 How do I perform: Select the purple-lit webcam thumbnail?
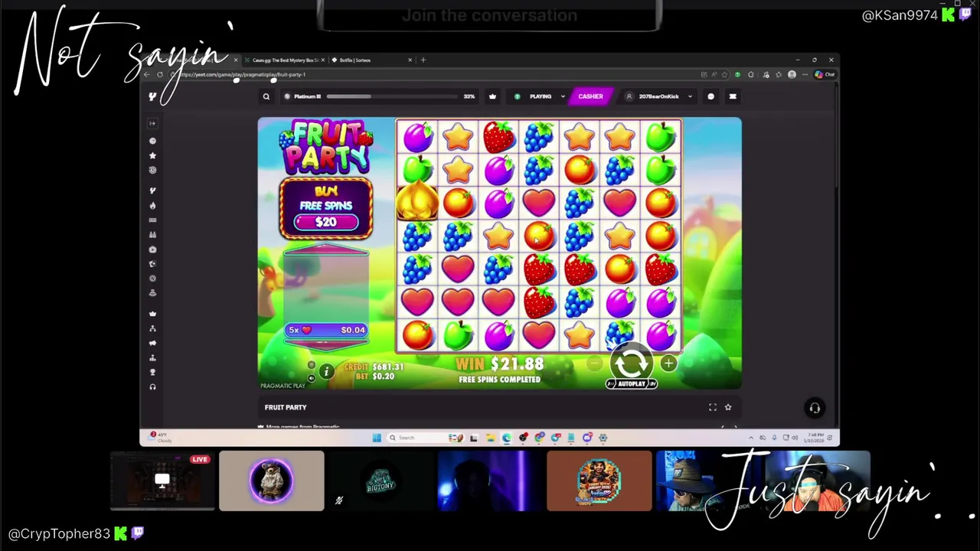click(x=490, y=481)
